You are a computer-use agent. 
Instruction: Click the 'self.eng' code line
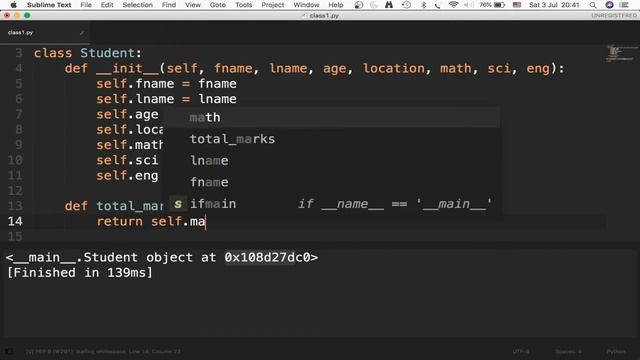pos(127,176)
